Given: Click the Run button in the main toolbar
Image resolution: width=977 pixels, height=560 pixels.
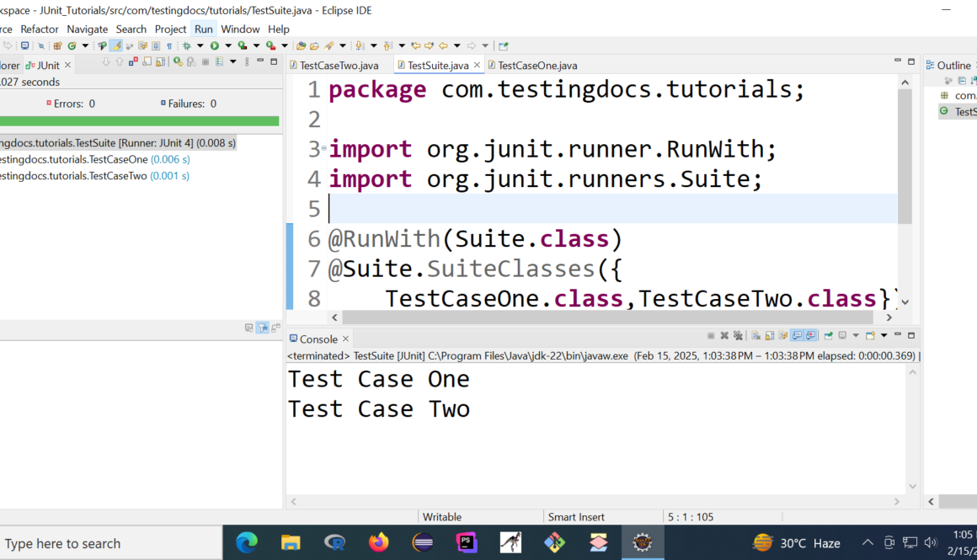Looking at the screenshot, I should pyautogui.click(x=215, y=45).
